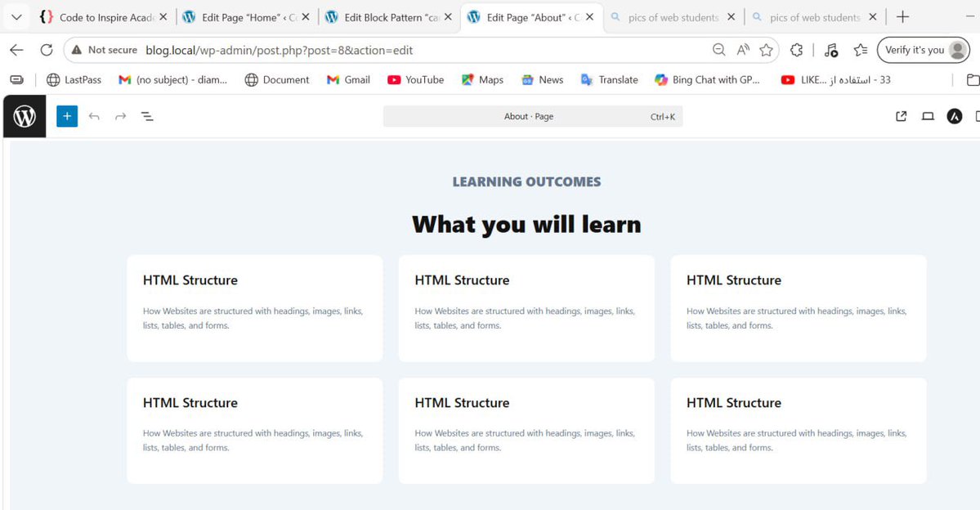
Task: Open the (no subject) Gmail bookmark
Action: [x=172, y=79]
